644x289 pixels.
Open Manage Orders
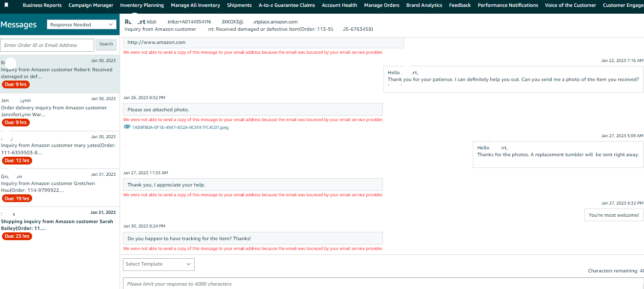click(x=382, y=5)
